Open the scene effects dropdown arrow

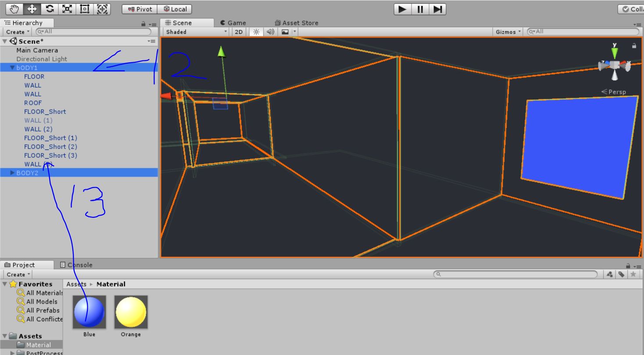pyautogui.click(x=295, y=32)
